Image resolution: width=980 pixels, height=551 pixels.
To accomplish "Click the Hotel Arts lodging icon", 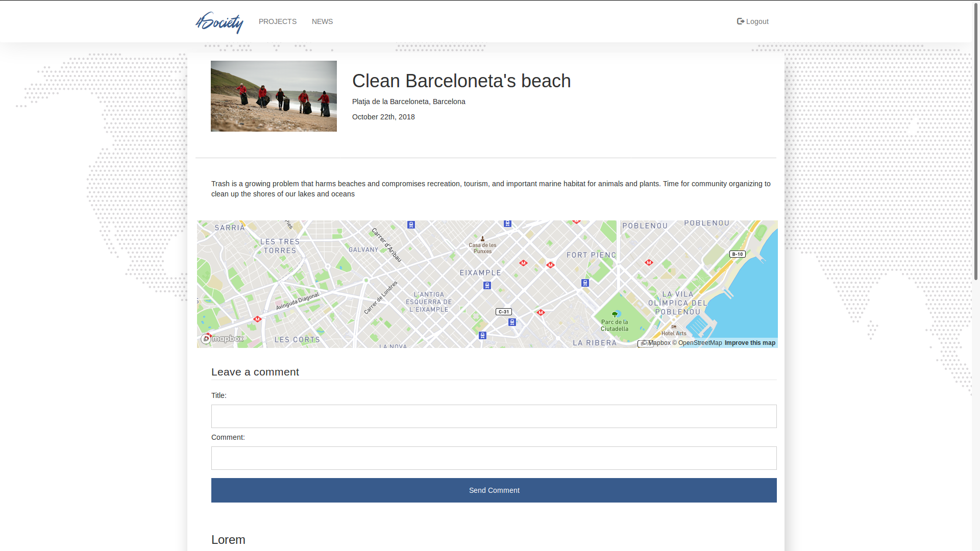I will [x=674, y=327].
